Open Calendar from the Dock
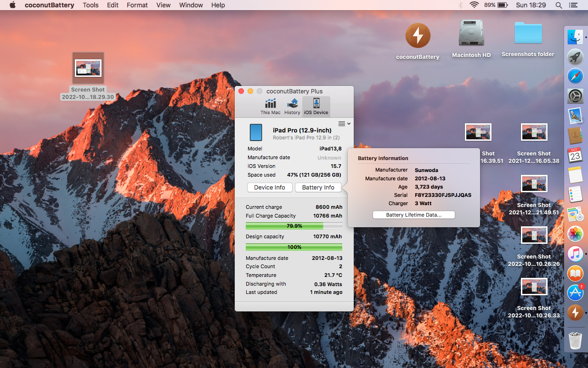Screen dimensions: 588x368 575,155
